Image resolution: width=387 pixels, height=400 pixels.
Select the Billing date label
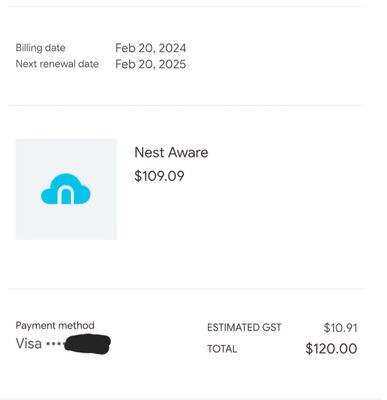click(40, 48)
